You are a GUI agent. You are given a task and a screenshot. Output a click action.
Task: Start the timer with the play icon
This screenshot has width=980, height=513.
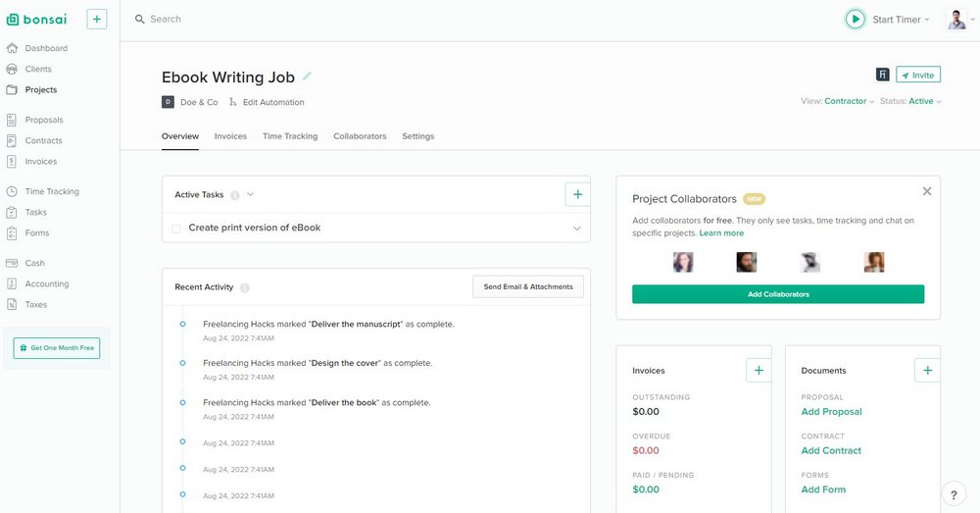[855, 20]
